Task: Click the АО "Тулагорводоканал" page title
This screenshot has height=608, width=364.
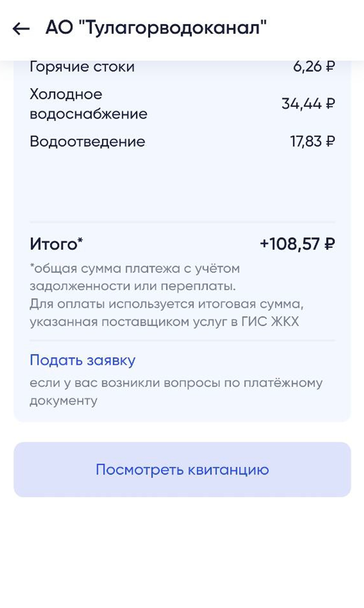Action: click(x=156, y=28)
